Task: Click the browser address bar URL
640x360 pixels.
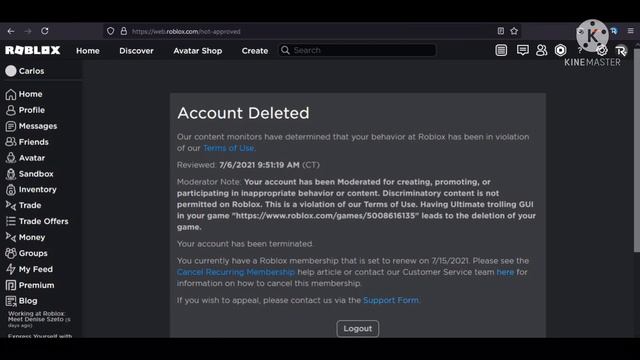Action: [186, 31]
